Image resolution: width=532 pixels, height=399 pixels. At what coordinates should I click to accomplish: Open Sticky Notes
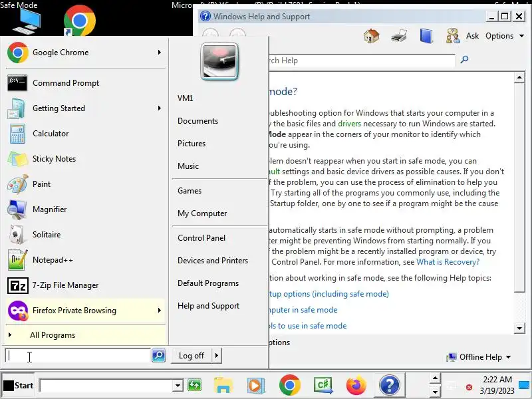86,159
